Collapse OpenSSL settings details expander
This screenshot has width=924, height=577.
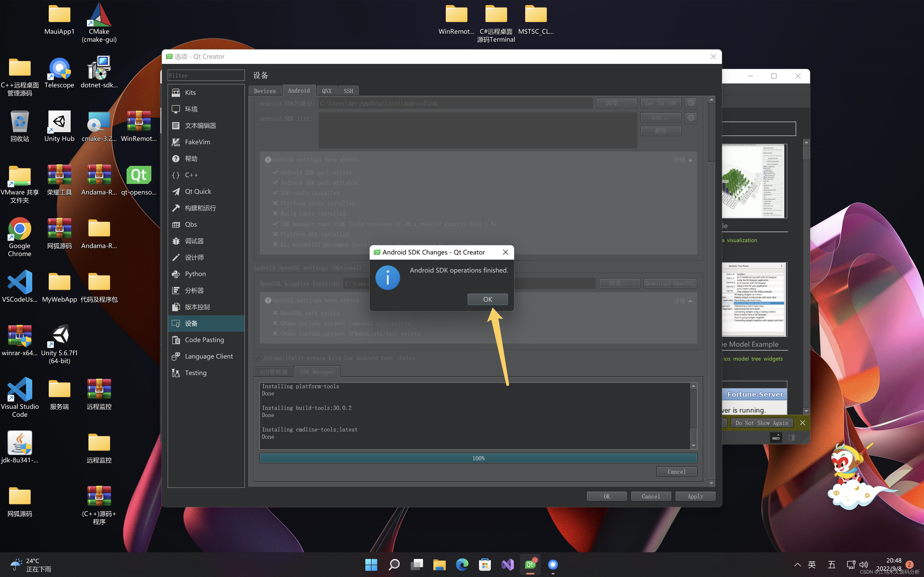(x=683, y=301)
